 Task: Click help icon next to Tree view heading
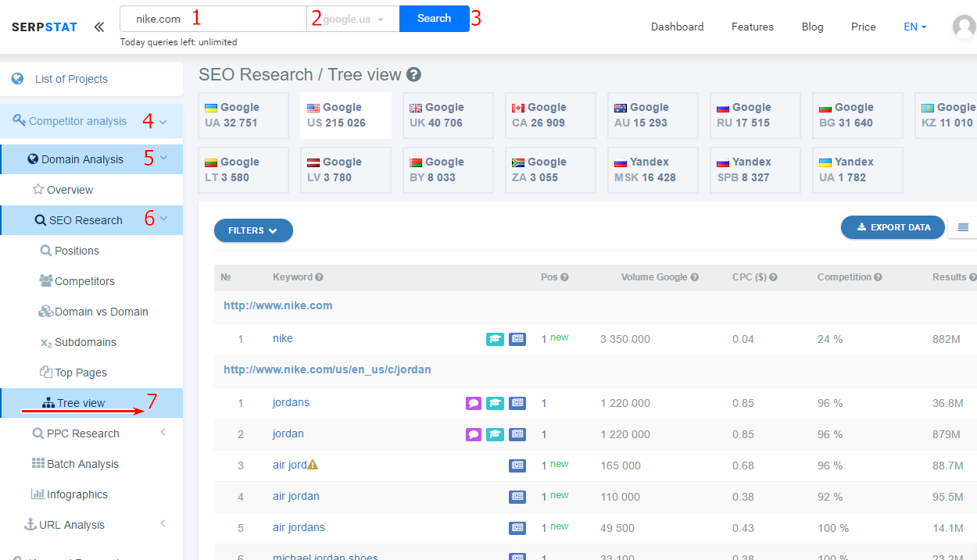click(414, 75)
